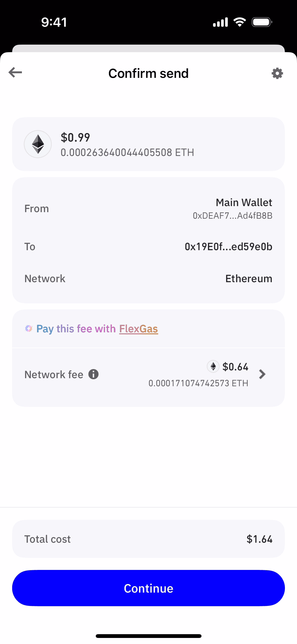Tap the 0.000171074742573 ETH fee value
The width and height of the screenshot is (297, 644).
198,383
